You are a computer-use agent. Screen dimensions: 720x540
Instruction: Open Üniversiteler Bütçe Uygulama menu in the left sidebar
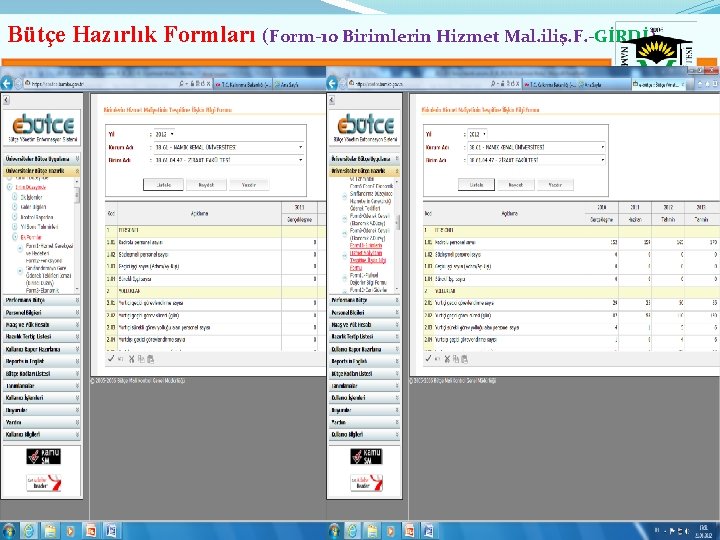point(42,159)
